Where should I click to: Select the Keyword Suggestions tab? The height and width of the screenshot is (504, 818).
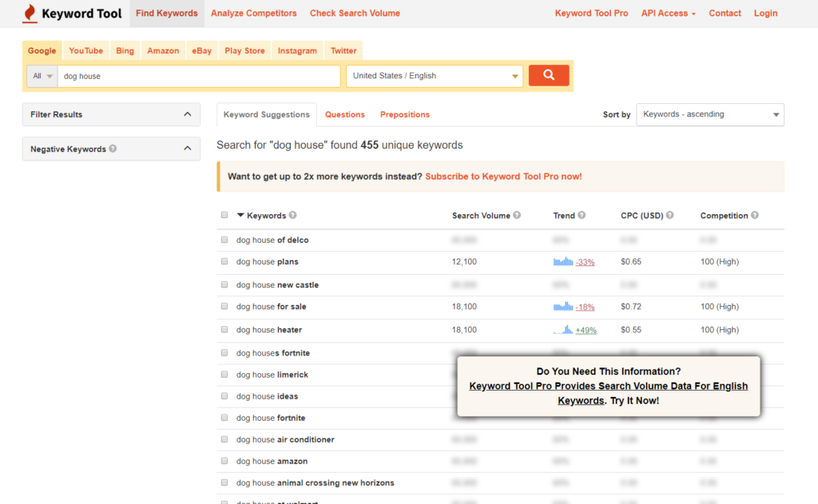coord(267,114)
